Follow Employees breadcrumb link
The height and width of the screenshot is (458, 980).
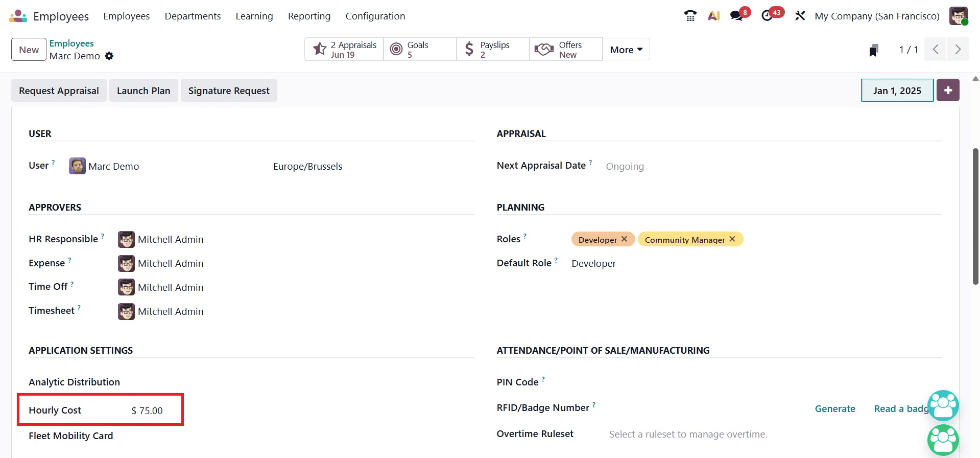pyautogui.click(x=71, y=43)
